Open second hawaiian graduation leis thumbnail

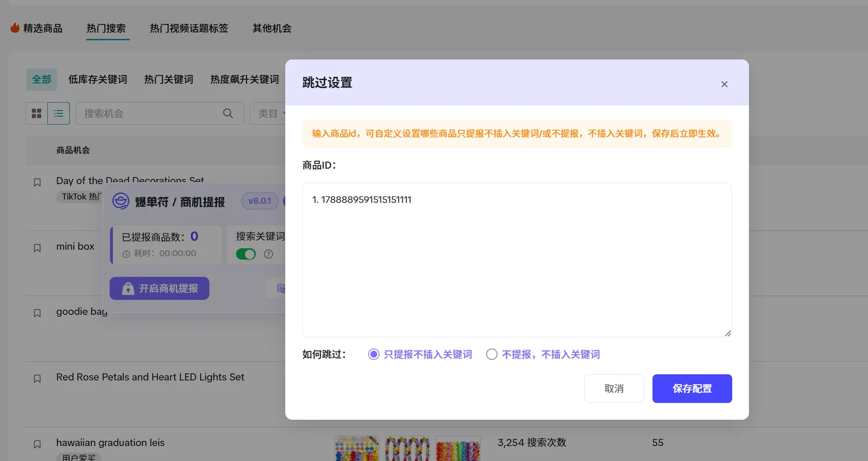pos(407,448)
